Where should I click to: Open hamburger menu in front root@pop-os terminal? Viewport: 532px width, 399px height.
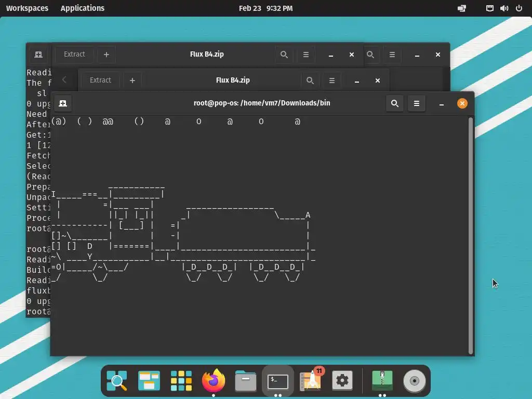pos(416,103)
